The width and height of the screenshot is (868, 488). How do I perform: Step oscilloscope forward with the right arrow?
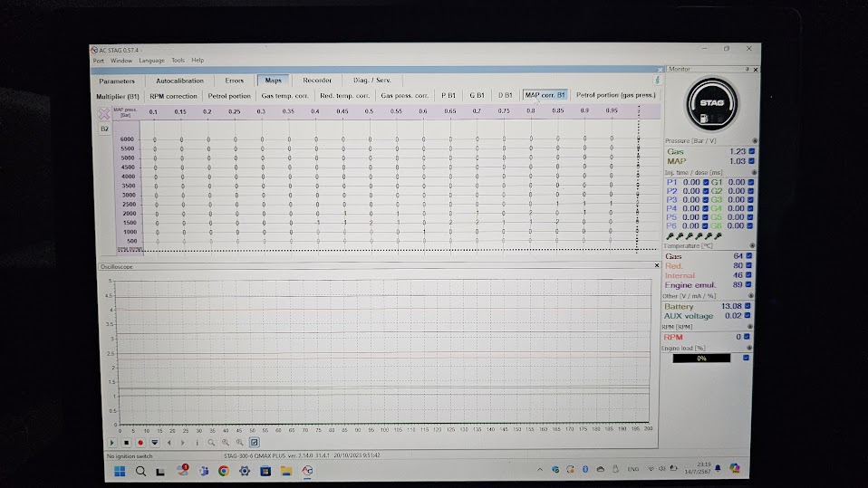183,443
